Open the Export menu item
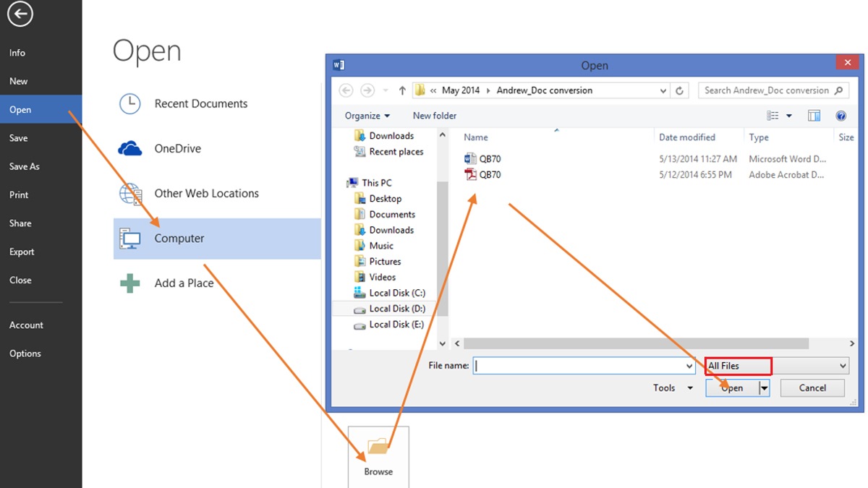Viewport: 868px width, 488px height. pos(22,252)
